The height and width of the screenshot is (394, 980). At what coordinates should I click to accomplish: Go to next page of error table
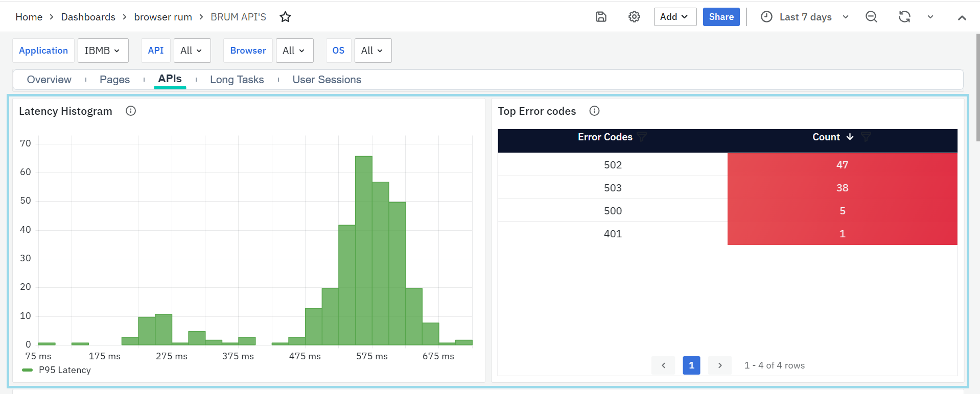(x=719, y=365)
